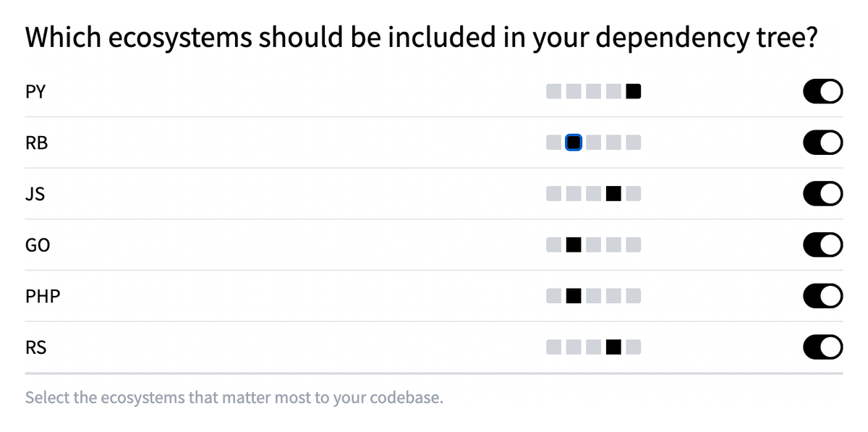Click the question heading about dependency tree
Image resolution: width=868 pixels, height=432 pixels.
tap(421, 37)
